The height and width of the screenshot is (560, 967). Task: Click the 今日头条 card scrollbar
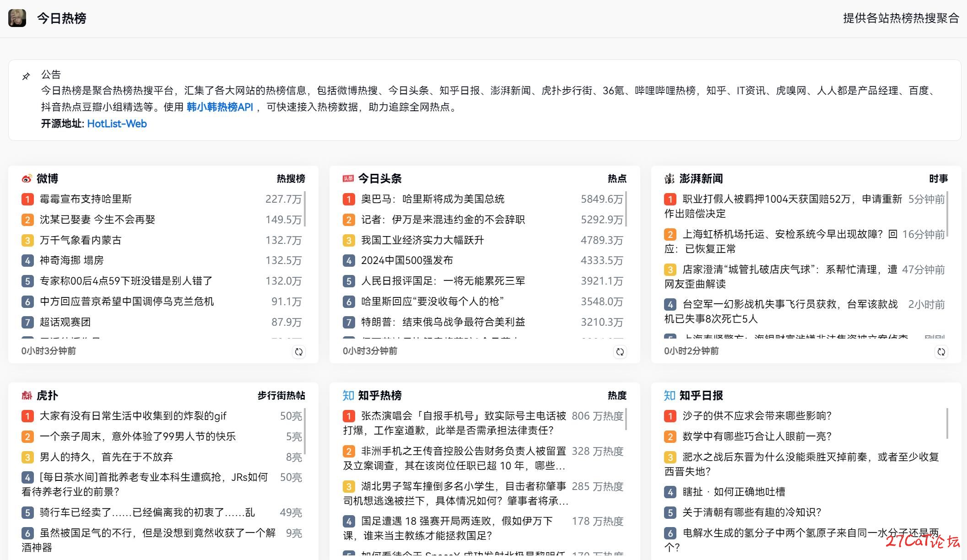tap(626, 209)
